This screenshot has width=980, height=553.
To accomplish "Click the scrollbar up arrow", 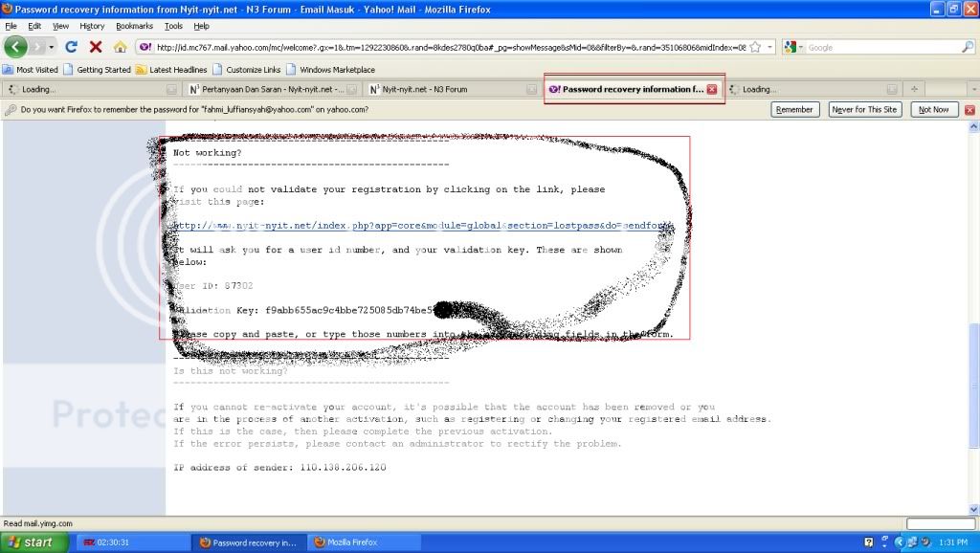I will tap(973, 127).
